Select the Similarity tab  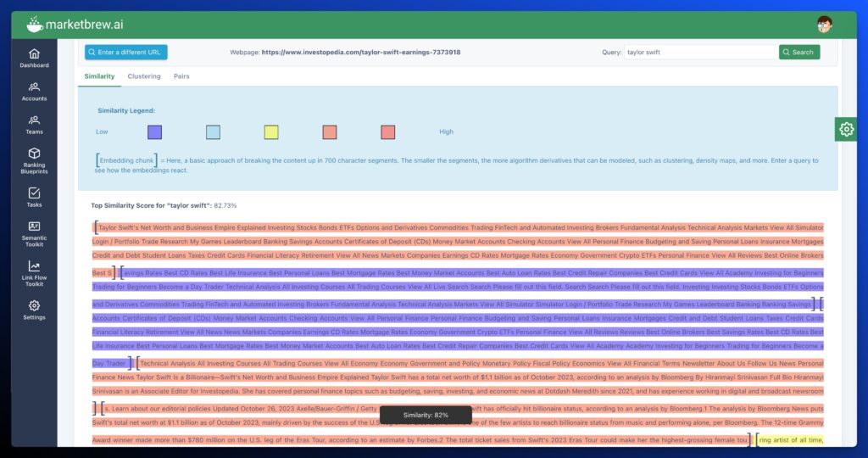coord(99,76)
